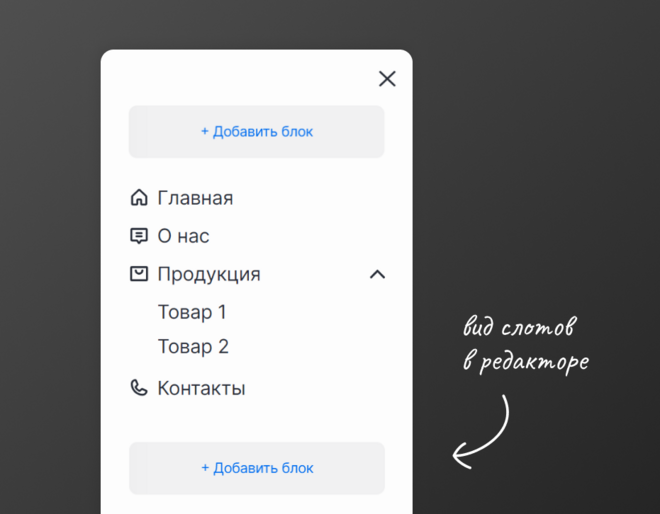Click the chat bubble icon beside О нас
The width and height of the screenshot is (660, 514).
coord(139,236)
